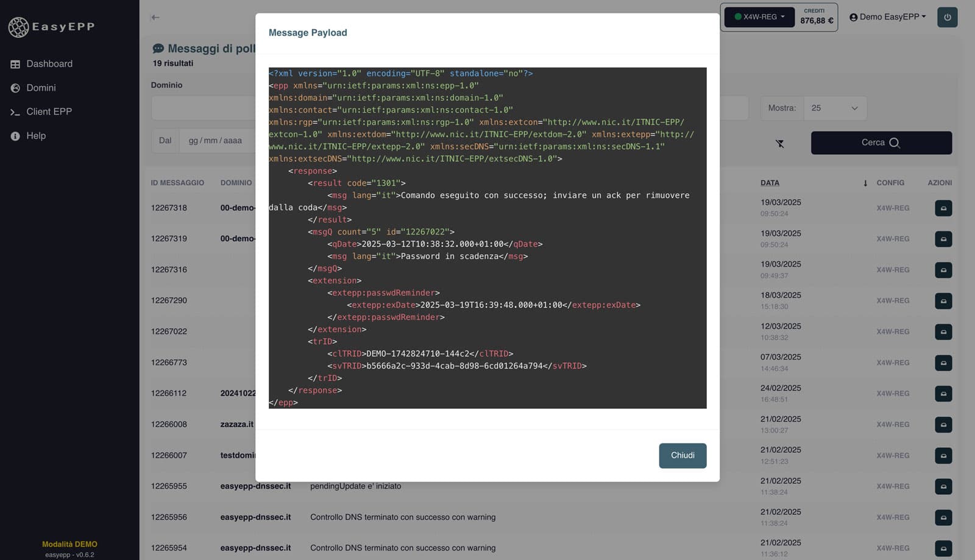This screenshot has width=975, height=560.
Task: Close the Message Payload modal with Chiudi
Action: click(682, 455)
